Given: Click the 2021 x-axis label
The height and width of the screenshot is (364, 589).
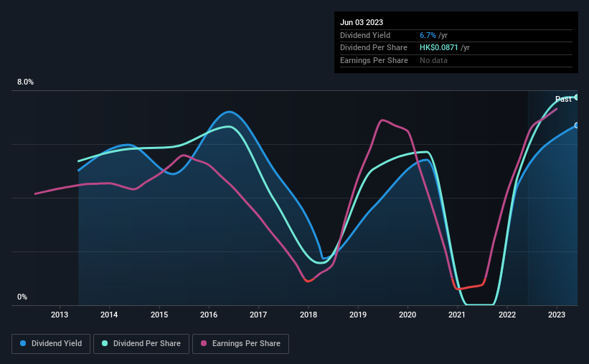Looking at the screenshot, I should pyautogui.click(x=457, y=315).
